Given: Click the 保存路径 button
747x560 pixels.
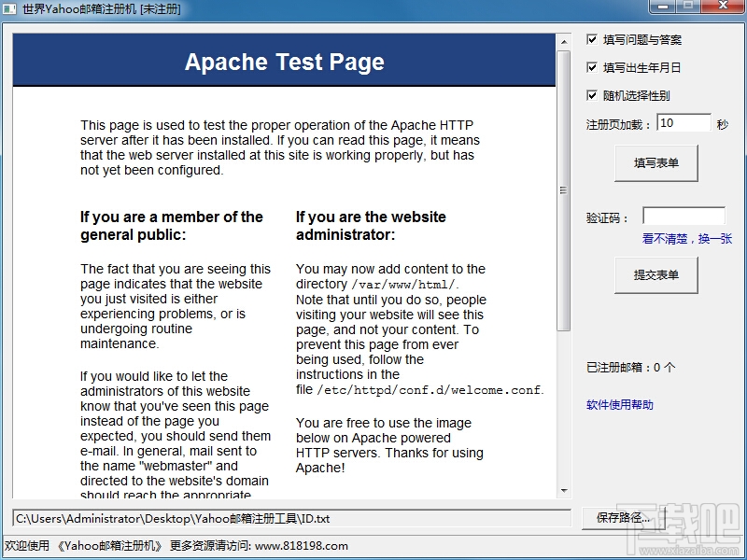Looking at the screenshot, I should pos(623,518).
